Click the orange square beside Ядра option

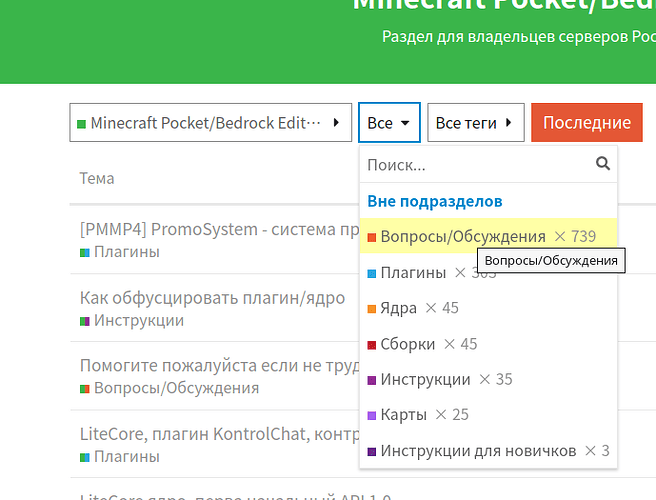(x=372, y=309)
